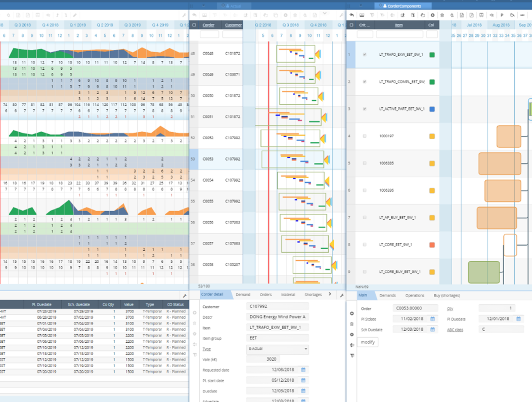Click the undo arrow in CorderComponents toolbar
The image size is (532, 402).
351,15
